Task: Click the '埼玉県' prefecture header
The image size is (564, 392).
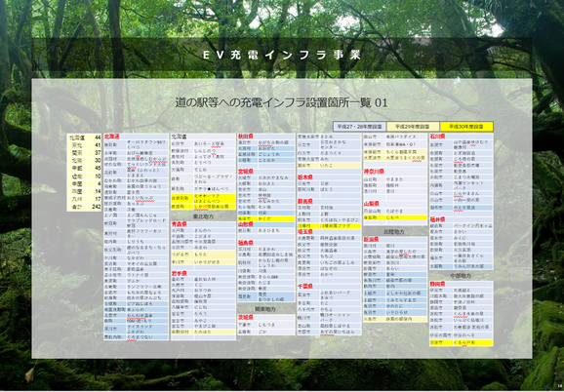Action: click(305, 232)
